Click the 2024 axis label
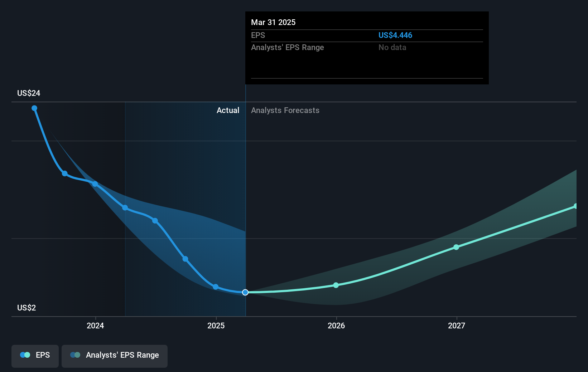Screen dimensions: 588x372 [x=95, y=325]
